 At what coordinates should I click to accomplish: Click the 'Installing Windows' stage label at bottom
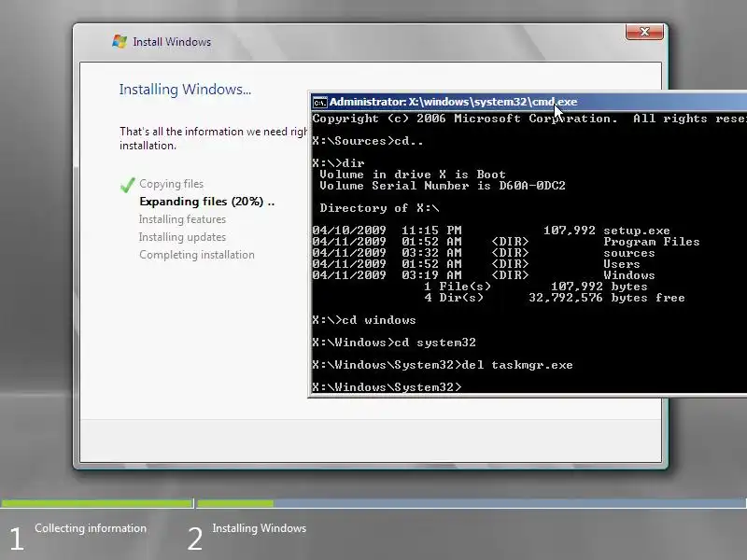[260, 528]
